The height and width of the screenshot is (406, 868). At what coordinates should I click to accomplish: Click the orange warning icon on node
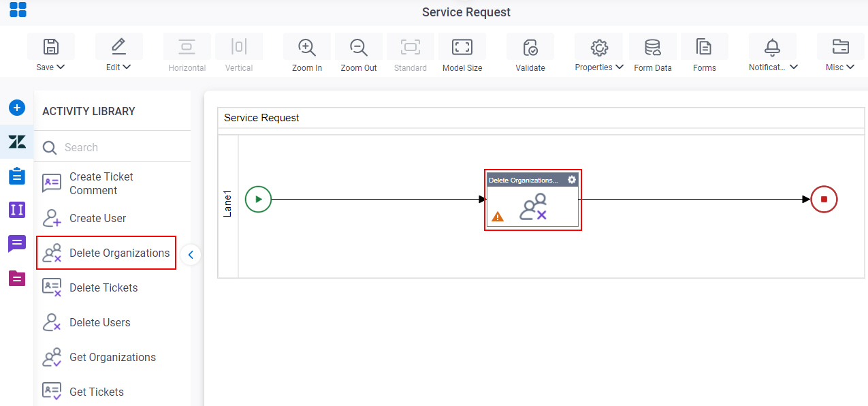[498, 217]
